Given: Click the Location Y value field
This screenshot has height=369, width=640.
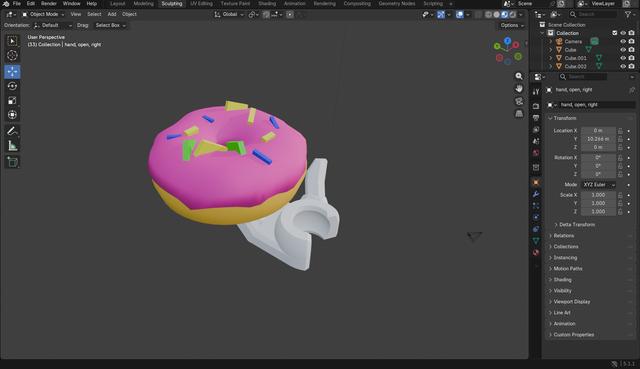Looking at the screenshot, I should 598,139.
